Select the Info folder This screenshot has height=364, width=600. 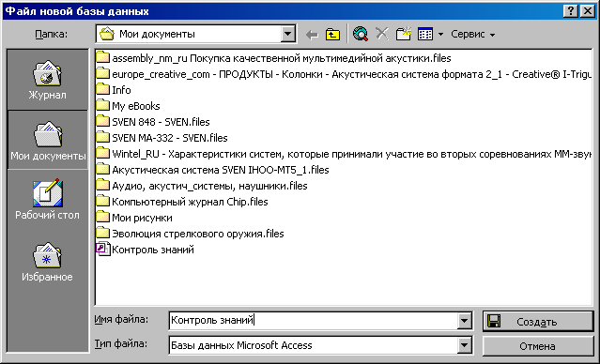click(114, 90)
